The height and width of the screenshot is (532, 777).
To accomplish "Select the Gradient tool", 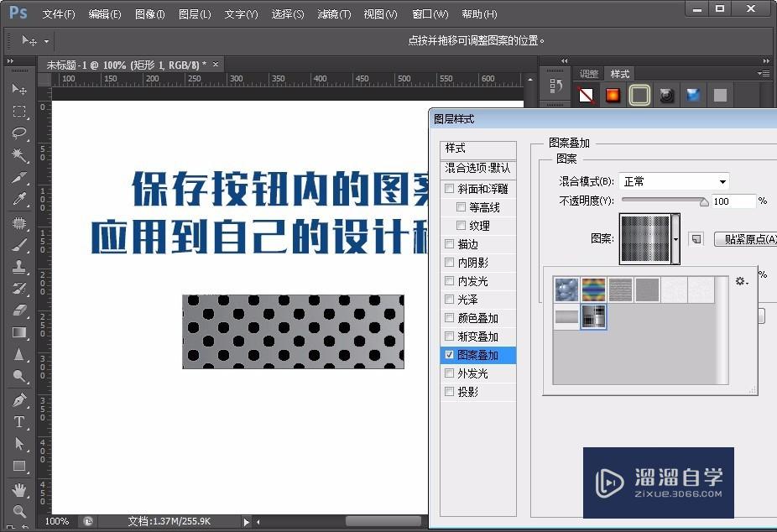I will click(18, 332).
